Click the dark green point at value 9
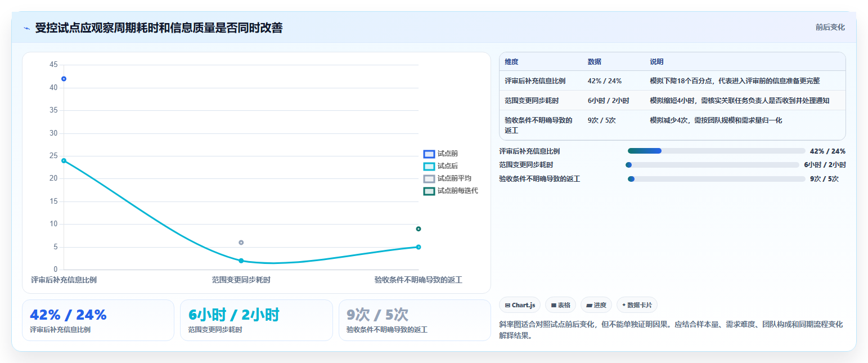 [x=419, y=228]
